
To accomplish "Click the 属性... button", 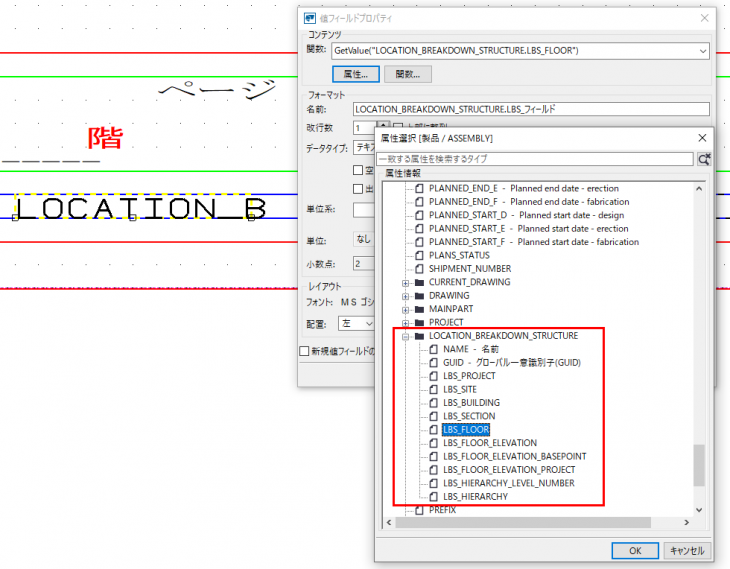I will (x=356, y=74).
